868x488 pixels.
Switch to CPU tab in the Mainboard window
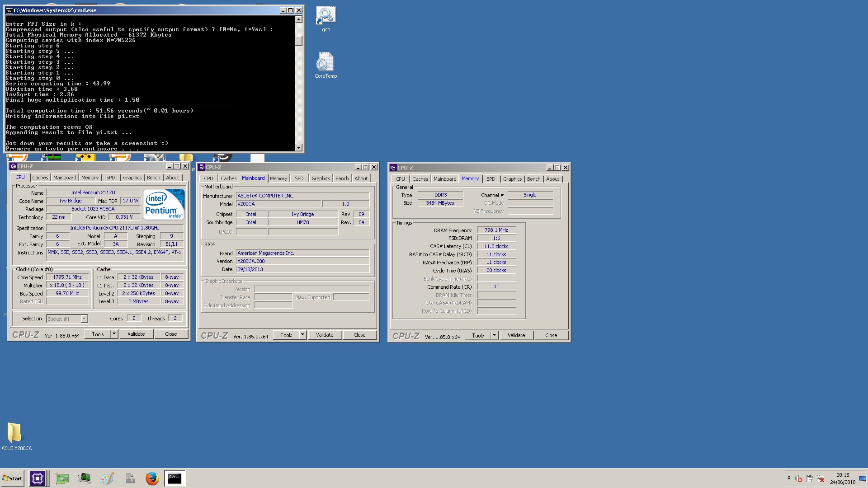point(208,178)
